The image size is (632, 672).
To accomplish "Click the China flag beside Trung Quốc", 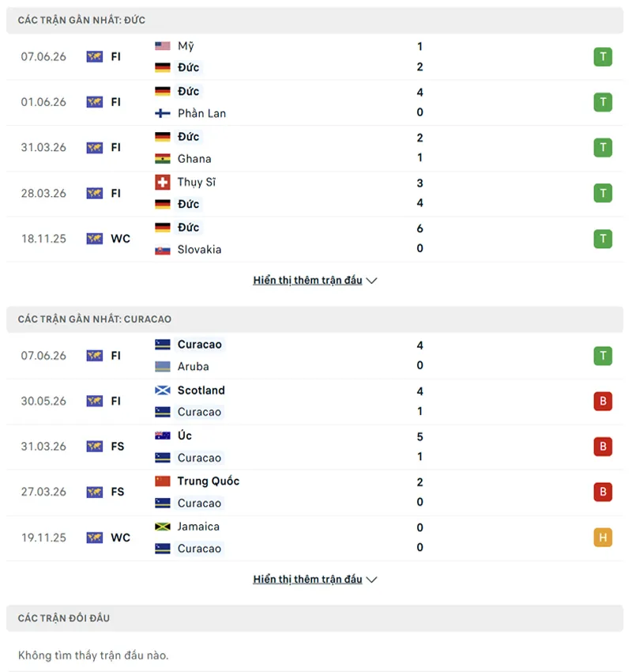I will [162, 481].
